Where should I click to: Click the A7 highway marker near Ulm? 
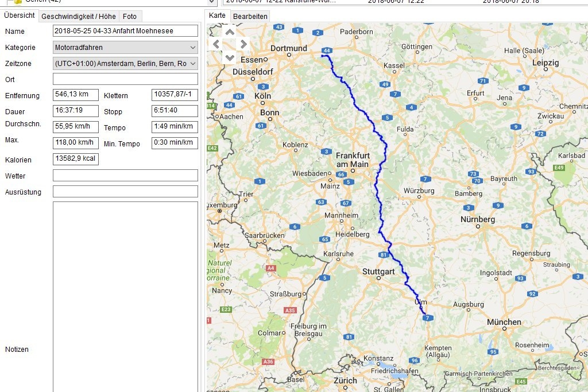[x=428, y=318]
